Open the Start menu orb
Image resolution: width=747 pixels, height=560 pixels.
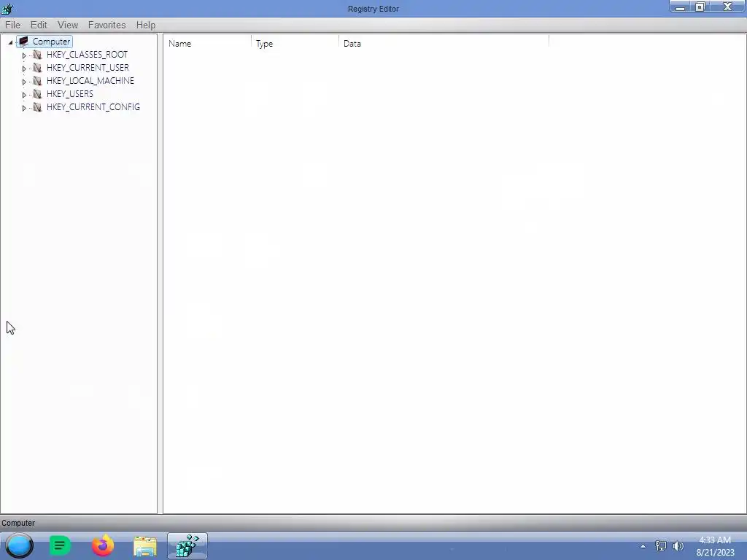[20, 545]
